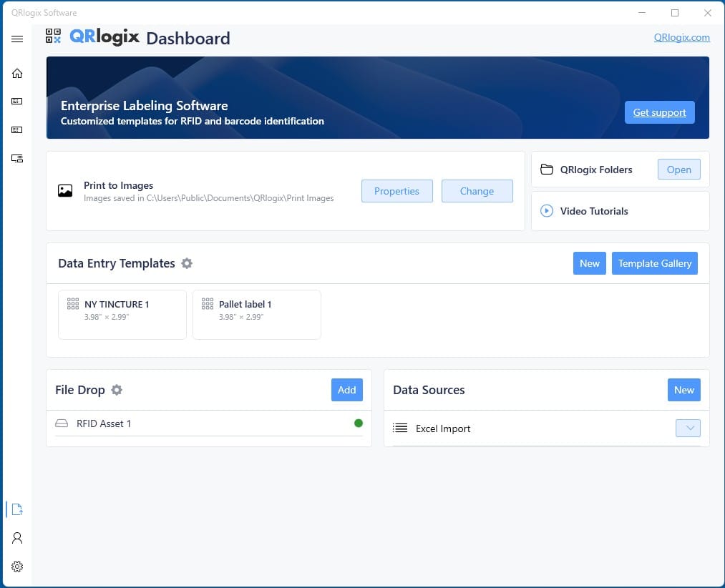The image size is (725, 588).
Task: Open File Drop gear settings
Action: coord(117,390)
